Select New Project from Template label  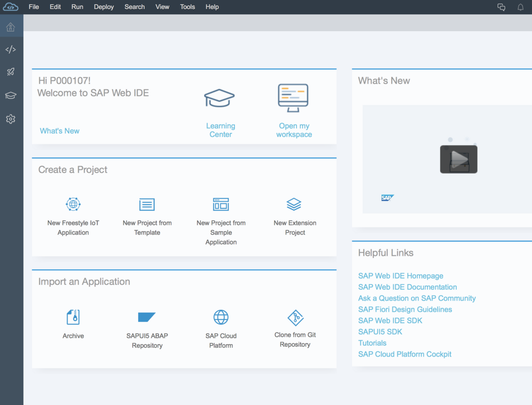click(x=147, y=228)
